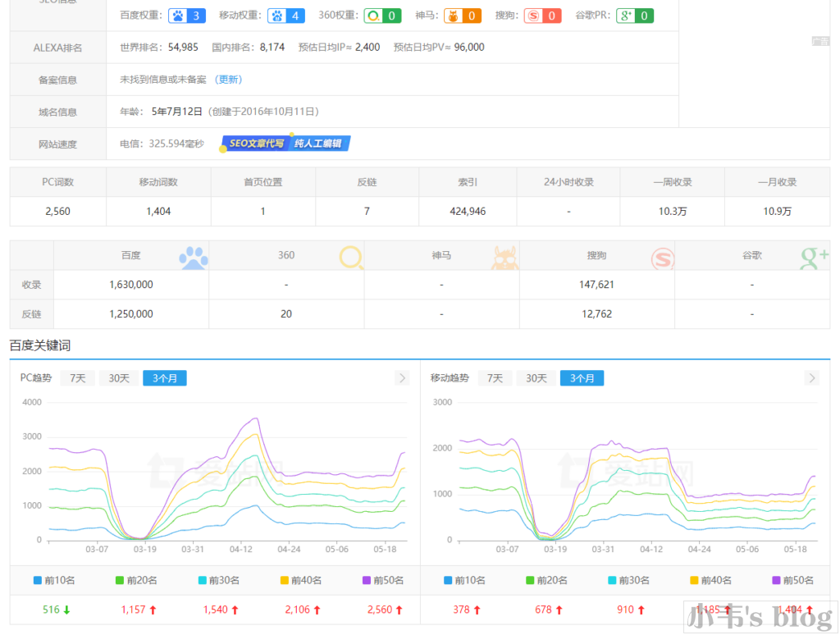Open the SEO文章代写 promotional banner

286,143
